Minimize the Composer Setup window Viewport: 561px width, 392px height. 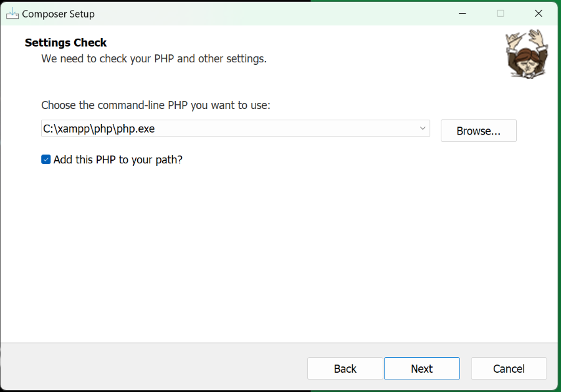point(463,13)
